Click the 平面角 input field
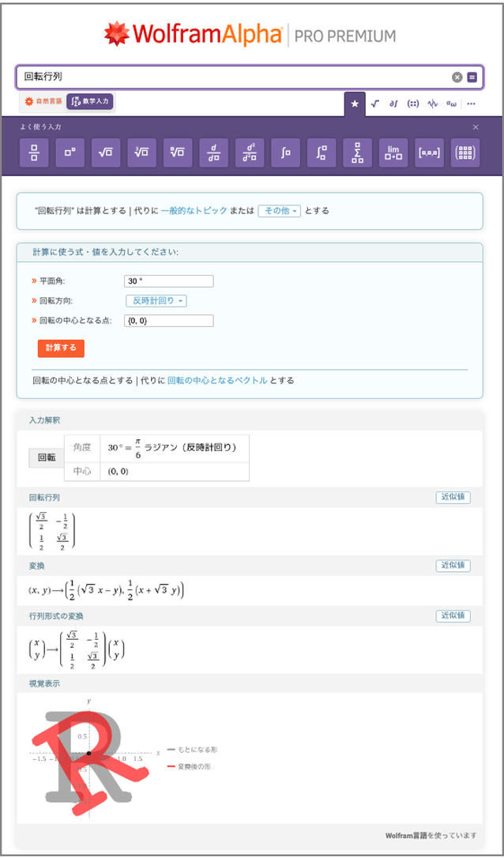Image resolution: width=504 pixels, height=858 pixels. 169,281
